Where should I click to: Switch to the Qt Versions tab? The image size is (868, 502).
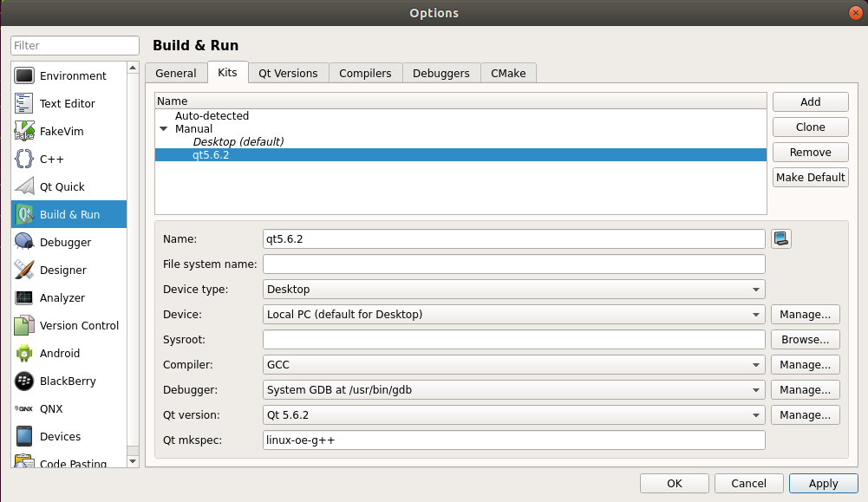[x=288, y=74]
